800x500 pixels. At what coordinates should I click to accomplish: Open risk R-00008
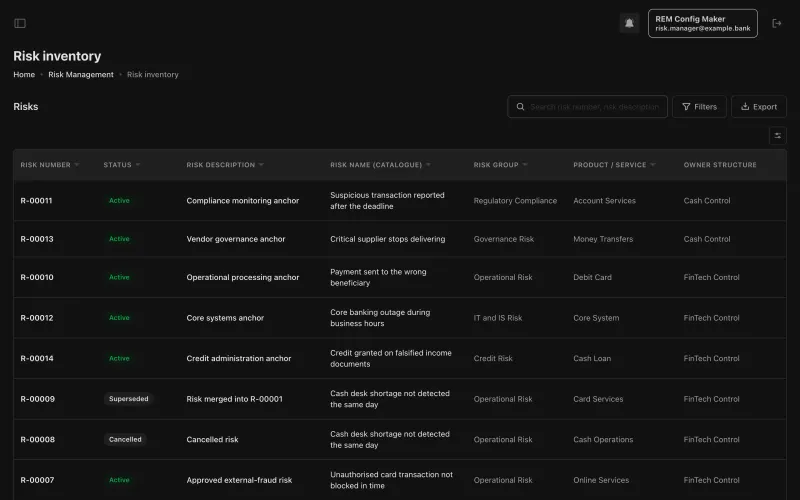37,439
